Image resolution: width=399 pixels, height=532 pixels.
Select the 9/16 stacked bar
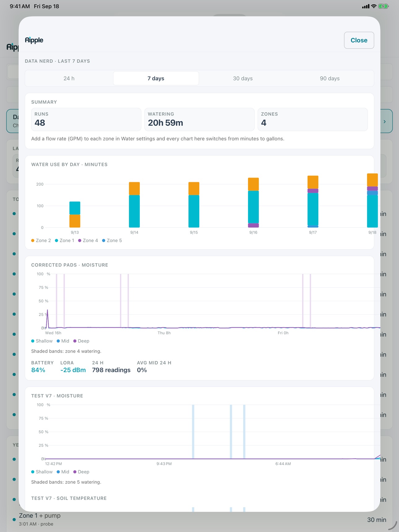pyautogui.click(x=253, y=203)
